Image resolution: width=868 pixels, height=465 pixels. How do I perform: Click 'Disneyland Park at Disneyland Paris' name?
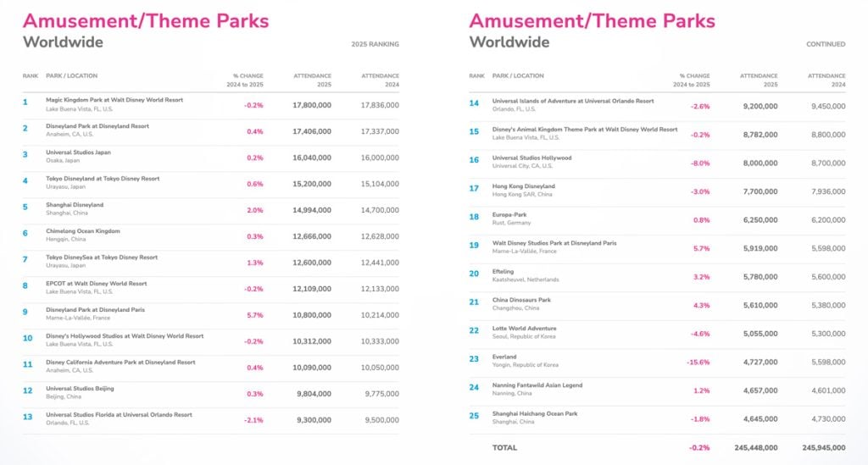click(95, 310)
